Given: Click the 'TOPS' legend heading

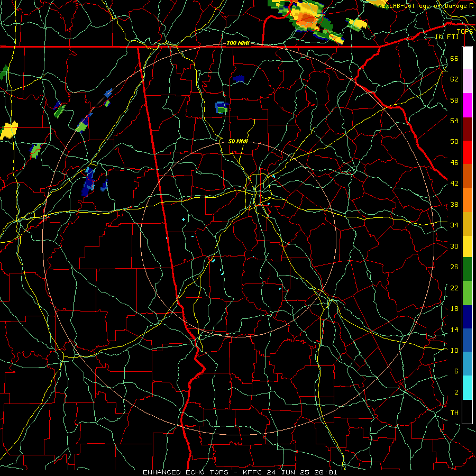Looking at the screenshot, I should [465, 31].
